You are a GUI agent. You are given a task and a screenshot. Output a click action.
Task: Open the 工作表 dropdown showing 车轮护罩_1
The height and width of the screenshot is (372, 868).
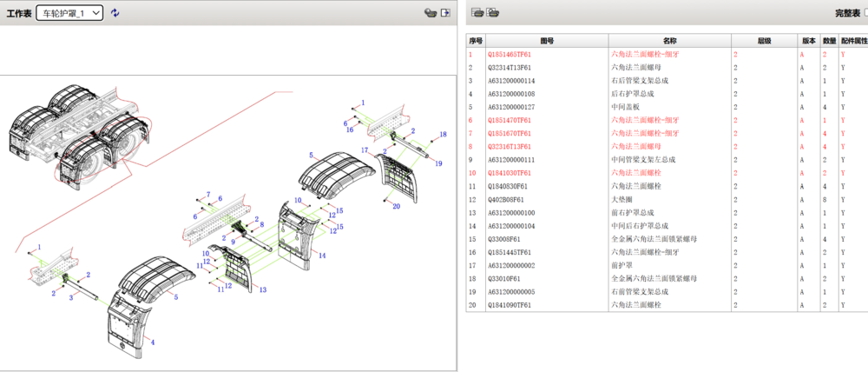[x=69, y=13]
